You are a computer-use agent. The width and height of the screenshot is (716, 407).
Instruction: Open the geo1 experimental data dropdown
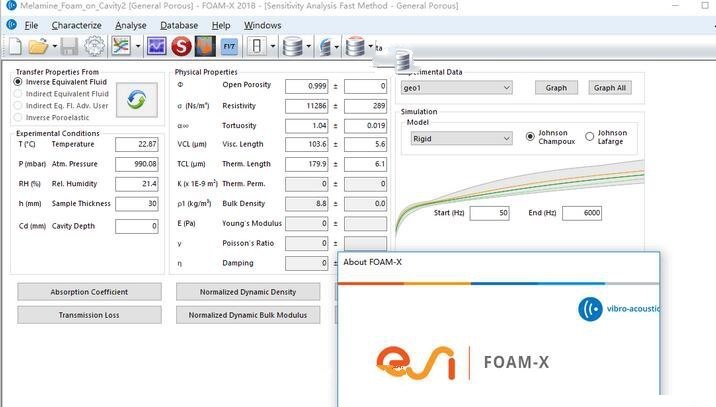coord(457,87)
